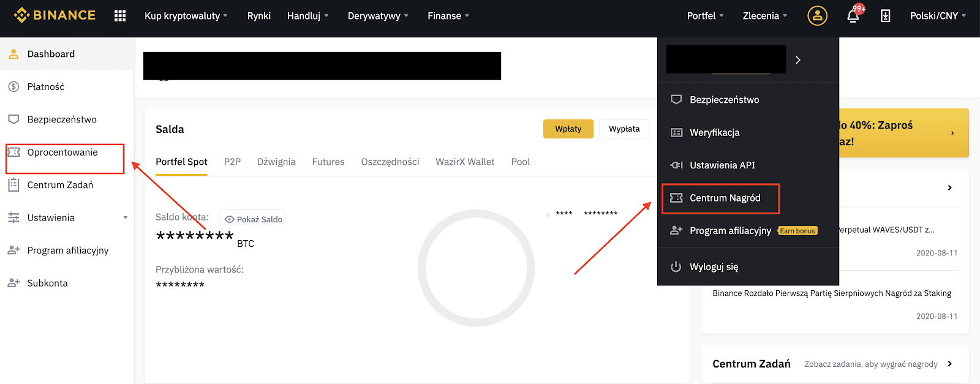The height and width of the screenshot is (384, 980).
Task: Click the Earn bonus badge
Action: [x=797, y=231]
